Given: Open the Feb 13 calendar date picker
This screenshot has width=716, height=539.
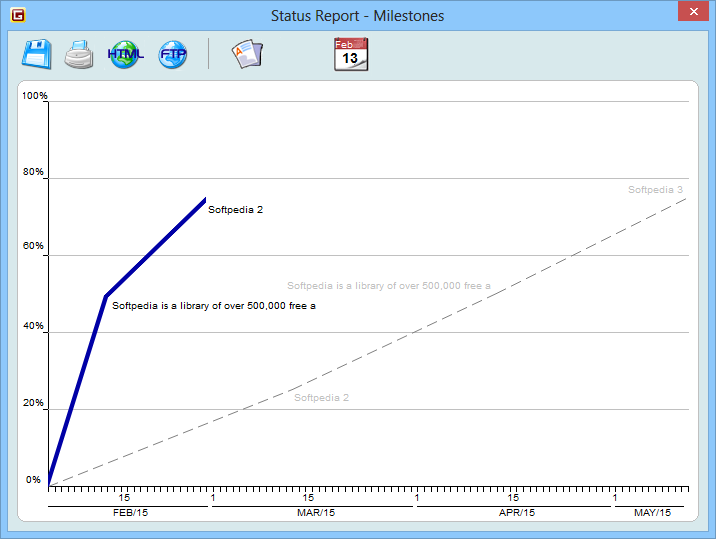Looking at the screenshot, I should (x=351, y=54).
